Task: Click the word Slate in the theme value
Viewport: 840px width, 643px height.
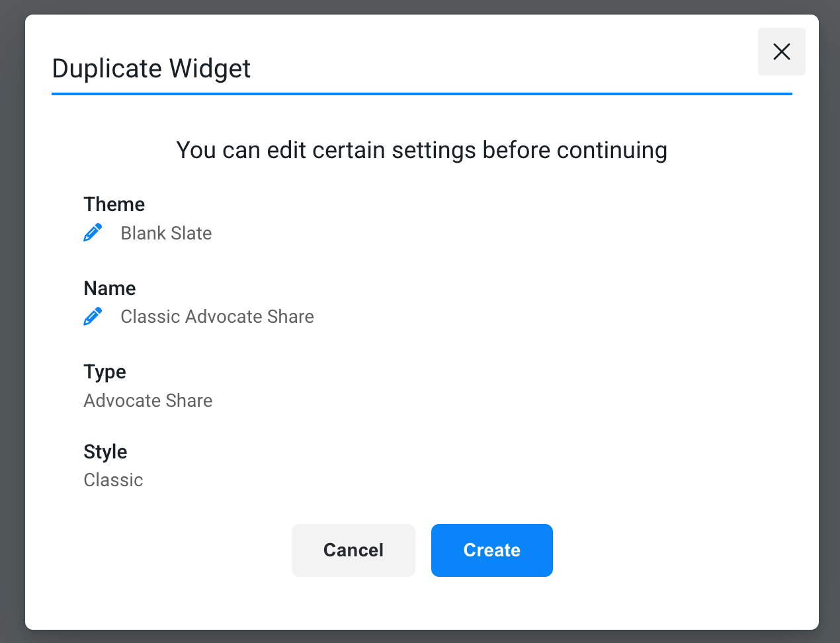Action: pos(191,234)
